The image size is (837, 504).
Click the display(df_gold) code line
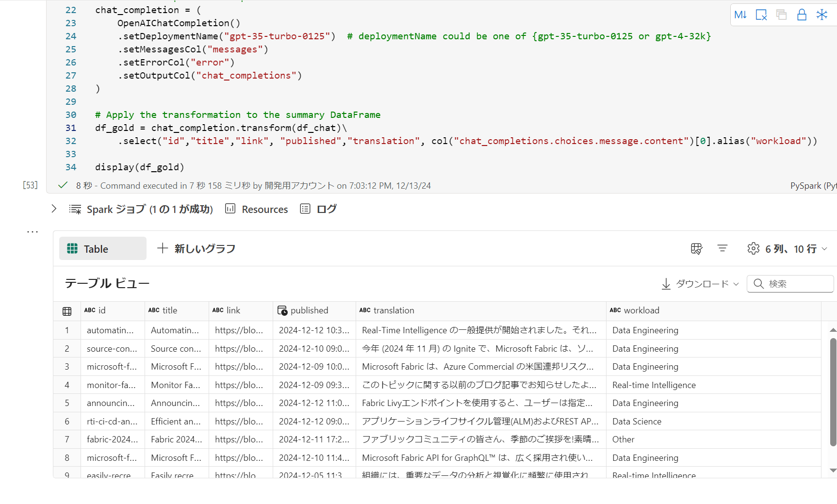140,167
